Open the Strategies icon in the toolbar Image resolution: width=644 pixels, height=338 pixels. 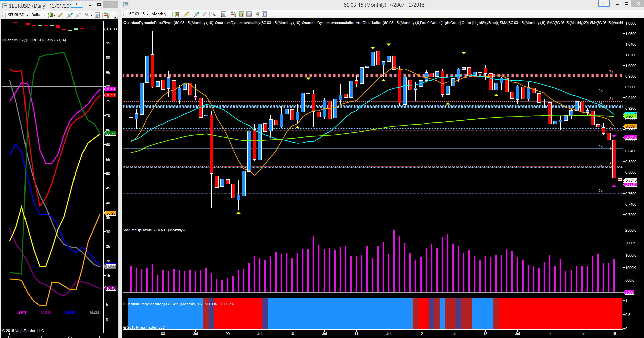249,14
